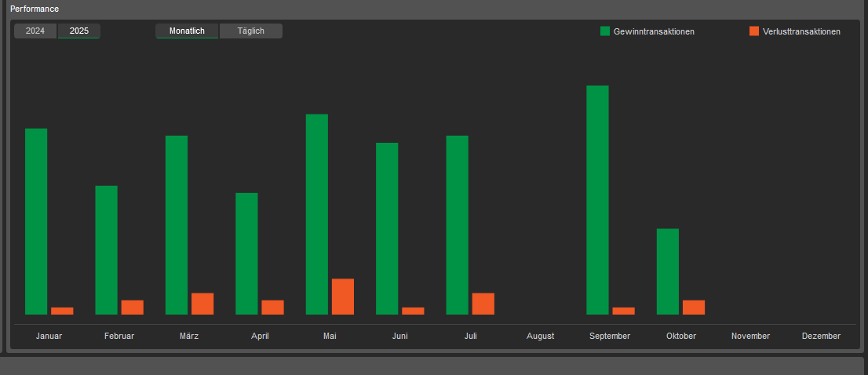Screen dimensions: 868x375
Task: Click the green bar for Februar
Action: [x=106, y=250]
